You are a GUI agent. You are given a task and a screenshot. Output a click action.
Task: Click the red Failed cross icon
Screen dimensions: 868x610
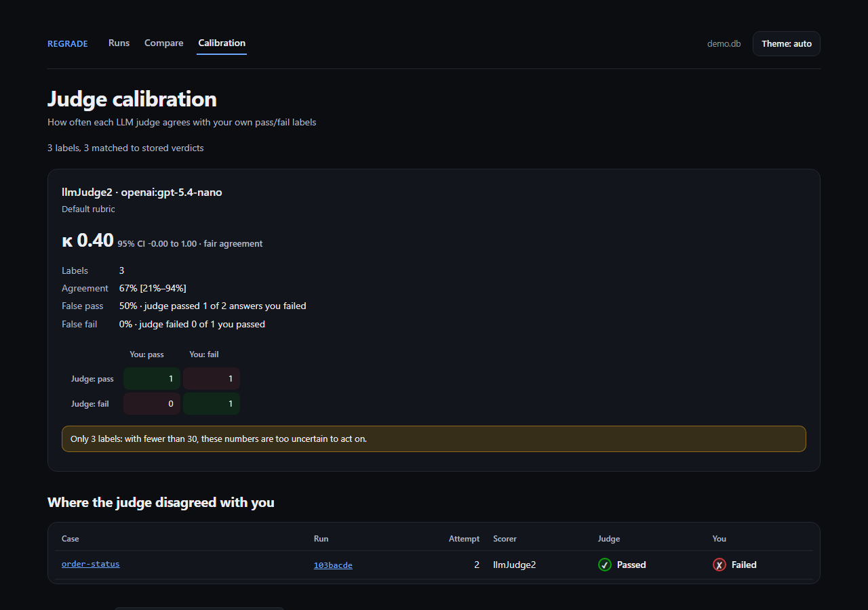(719, 565)
